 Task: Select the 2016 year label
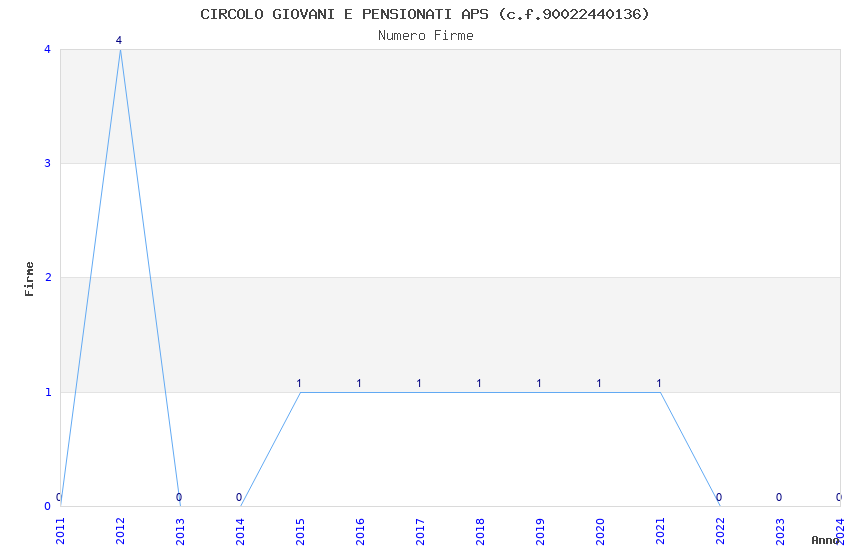pos(360,531)
